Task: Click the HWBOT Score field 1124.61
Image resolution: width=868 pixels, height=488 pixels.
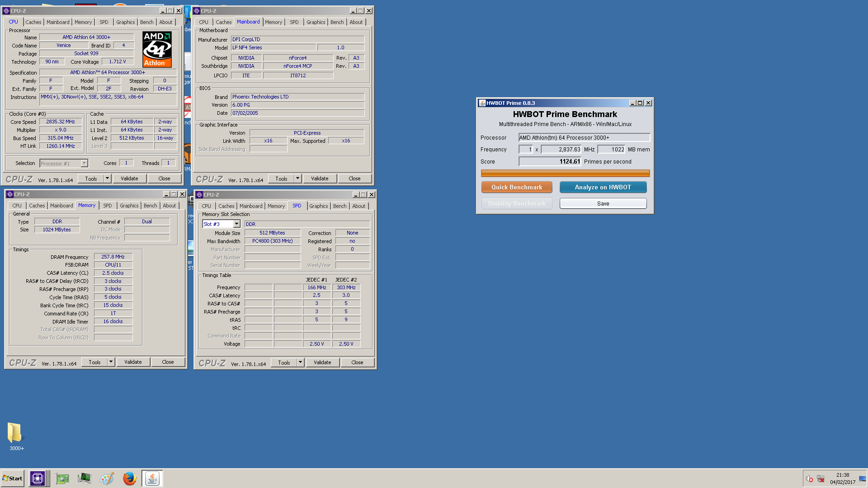Action: [x=550, y=161]
